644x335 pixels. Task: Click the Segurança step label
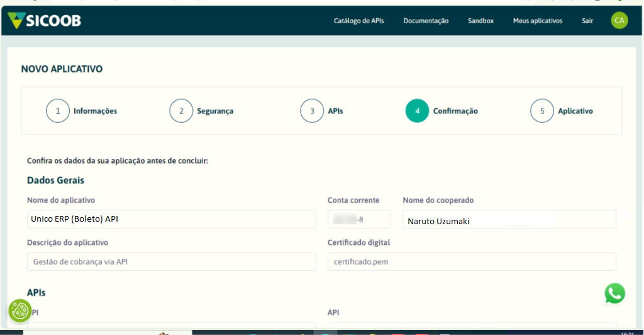(215, 111)
